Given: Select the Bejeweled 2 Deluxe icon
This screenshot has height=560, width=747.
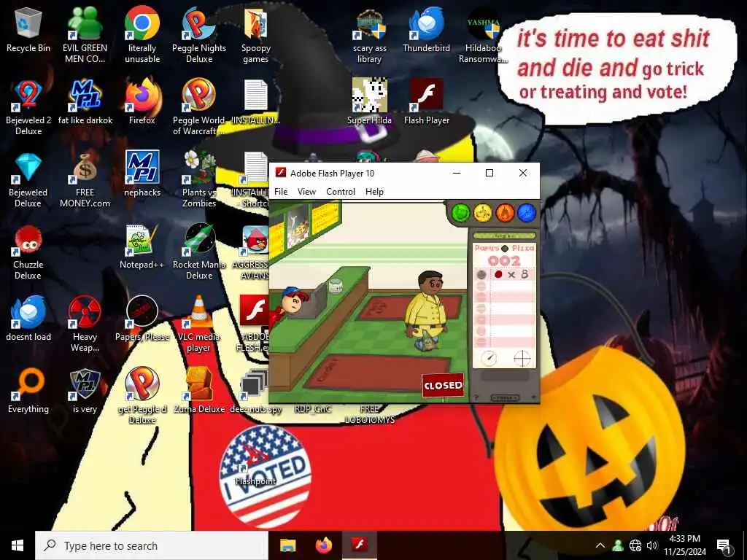Looking at the screenshot, I should (28, 108).
